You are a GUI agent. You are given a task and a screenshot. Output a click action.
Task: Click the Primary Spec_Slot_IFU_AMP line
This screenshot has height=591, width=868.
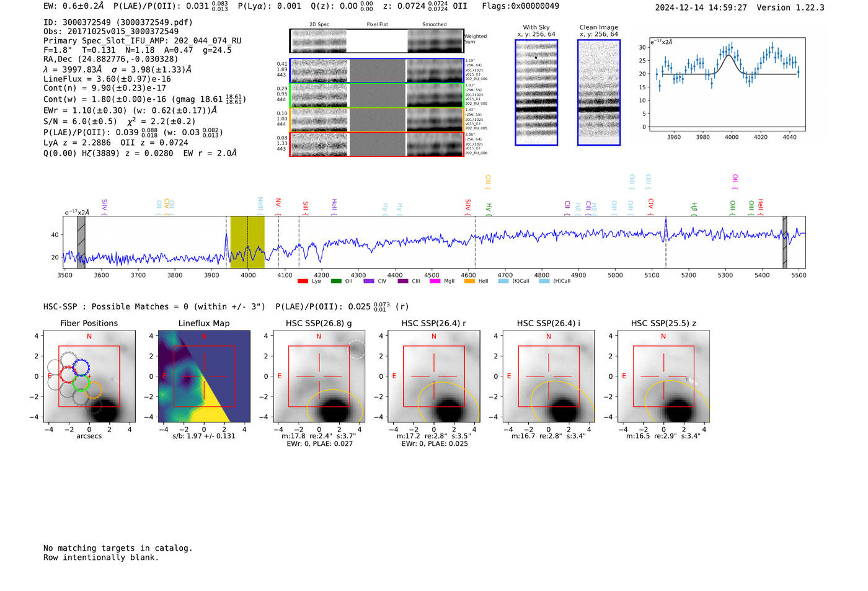click(x=142, y=41)
